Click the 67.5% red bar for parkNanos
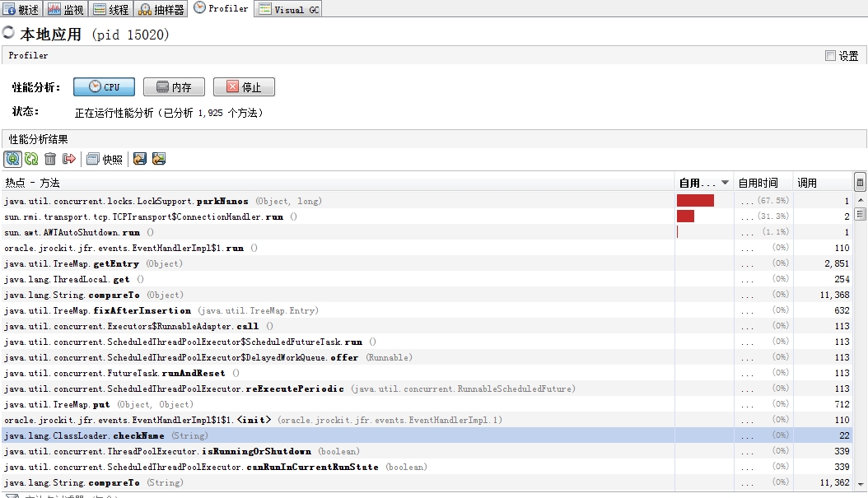 pos(695,200)
